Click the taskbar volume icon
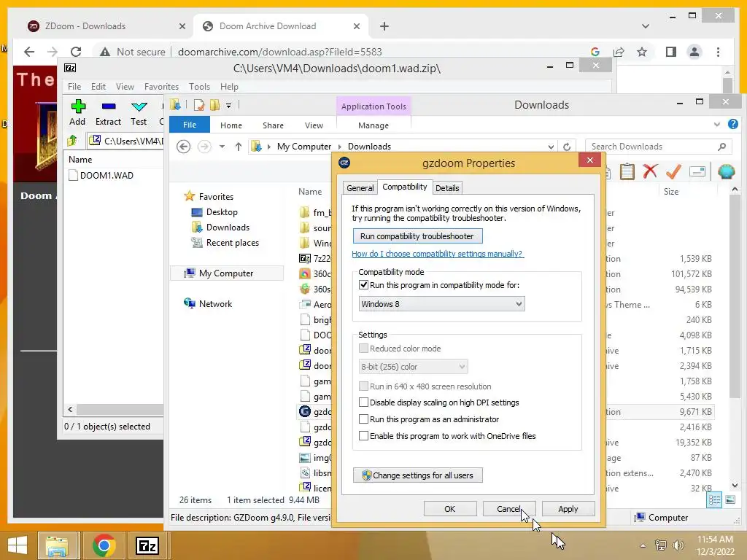Screen dimensions: 747x560 (678, 545)
